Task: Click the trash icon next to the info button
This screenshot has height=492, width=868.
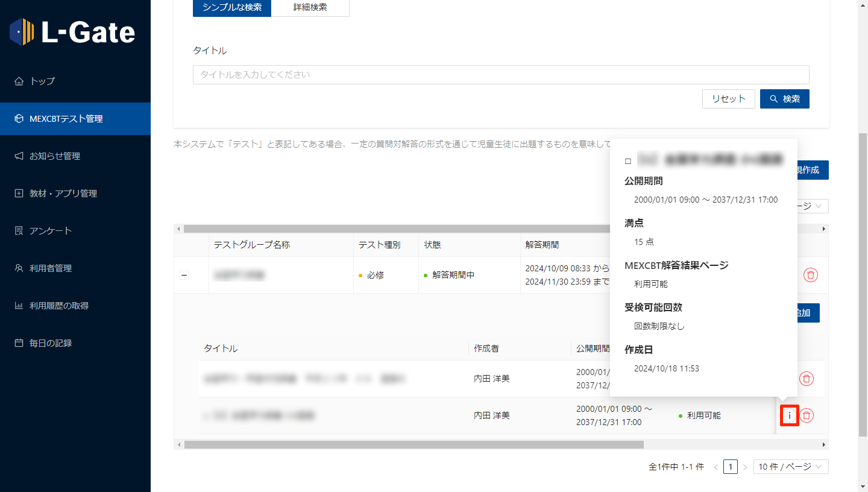Action: (x=807, y=415)
